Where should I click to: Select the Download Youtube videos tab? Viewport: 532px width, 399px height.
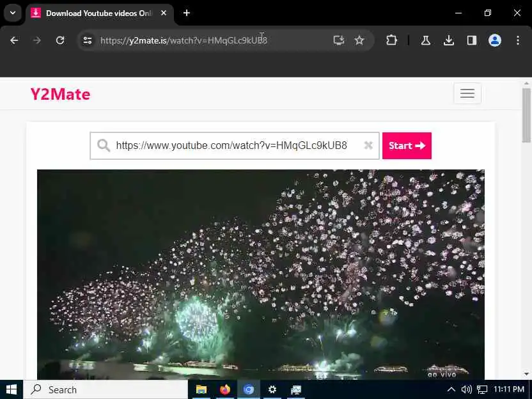[x=100, y=13]
